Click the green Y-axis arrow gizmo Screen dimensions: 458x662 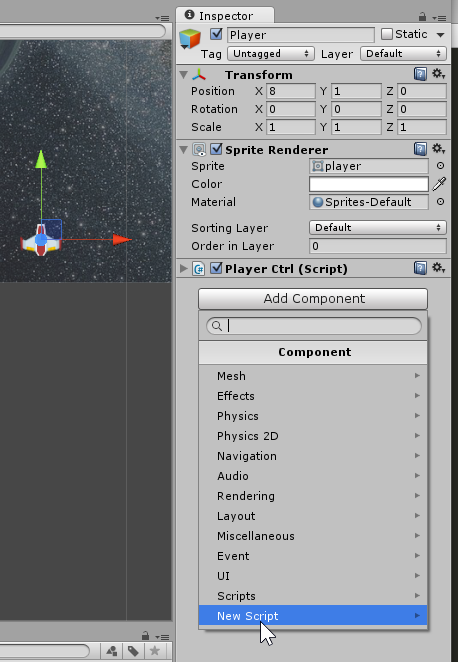(41, 160)
